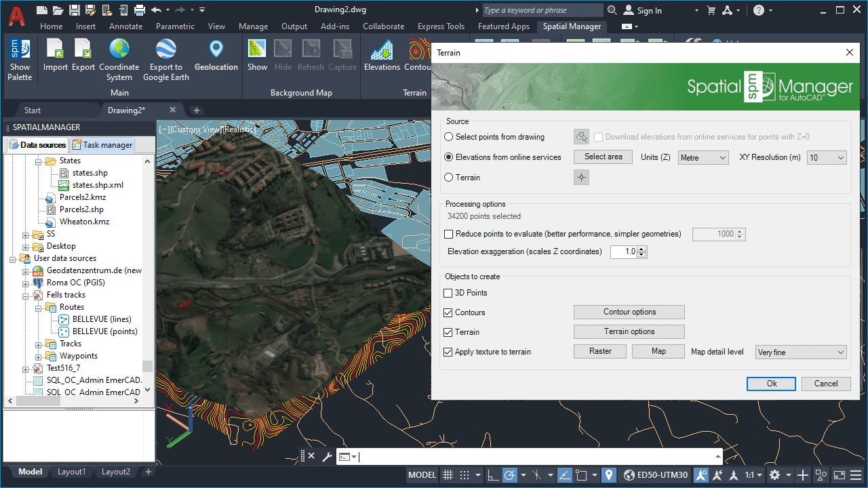Switch to the Express Tools ribbon tab

point(441,26)
